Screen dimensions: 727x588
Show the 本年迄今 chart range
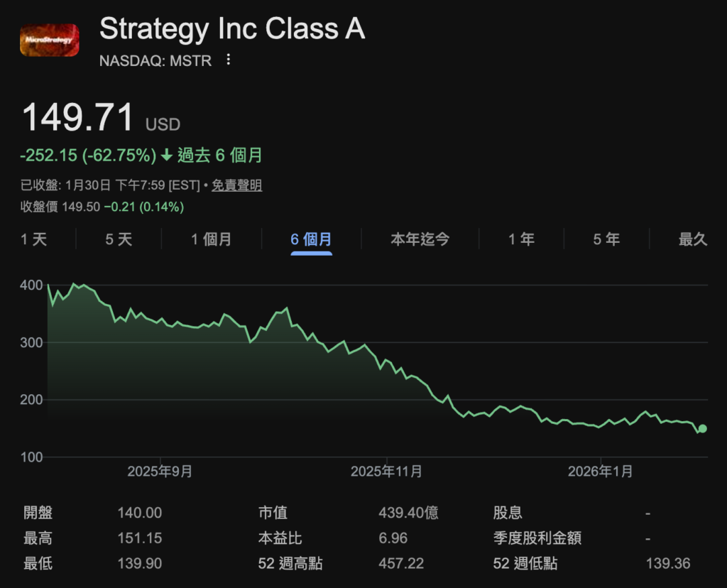tap(420, 239)
